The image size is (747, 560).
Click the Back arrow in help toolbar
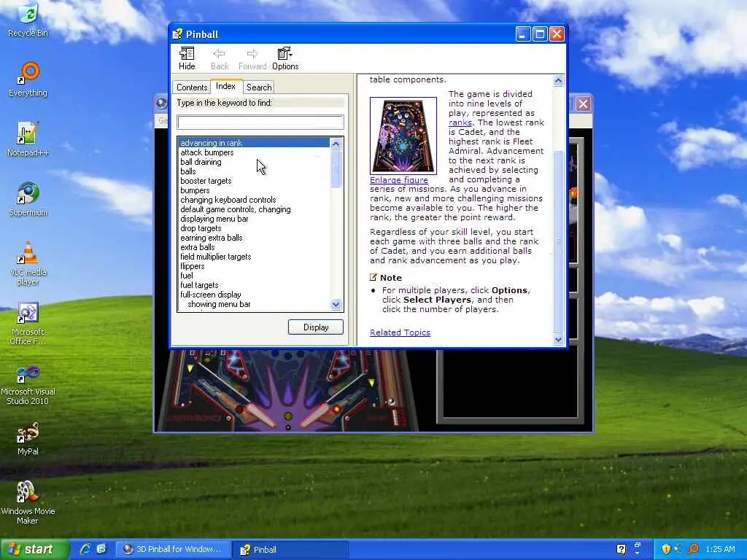tap(220, 59)
